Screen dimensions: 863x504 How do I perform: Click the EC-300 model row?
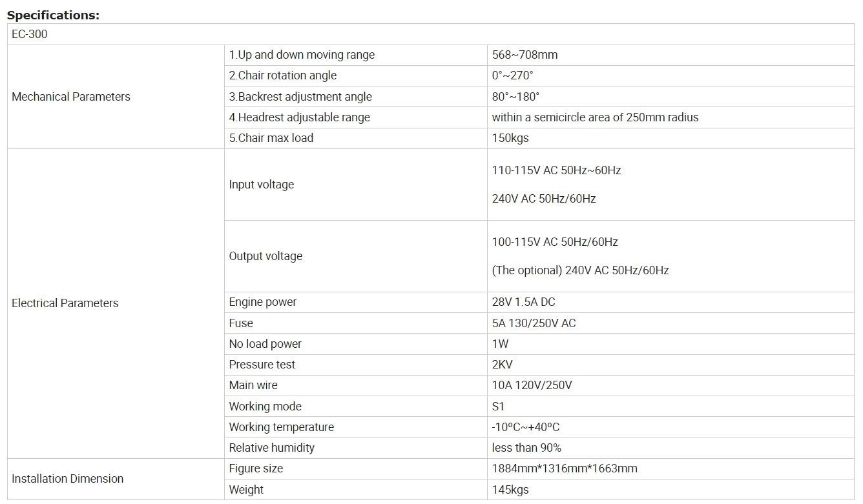click(x=30, y=34)
